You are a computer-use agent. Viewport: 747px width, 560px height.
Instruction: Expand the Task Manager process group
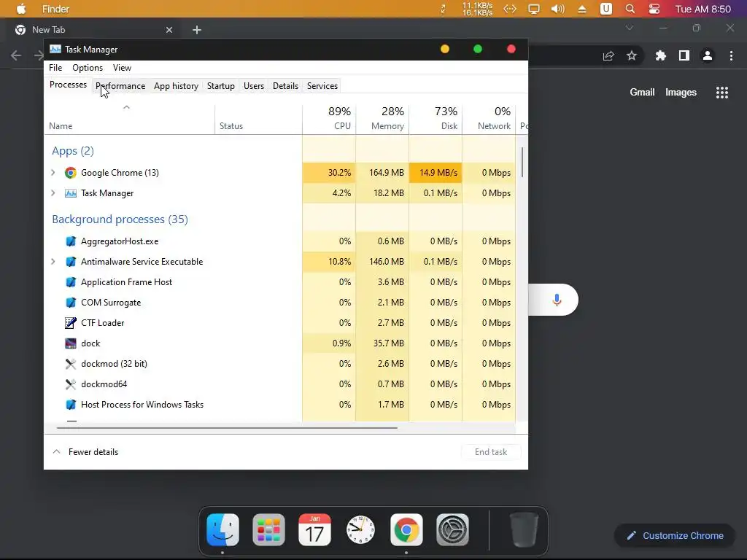pos(53,193)
